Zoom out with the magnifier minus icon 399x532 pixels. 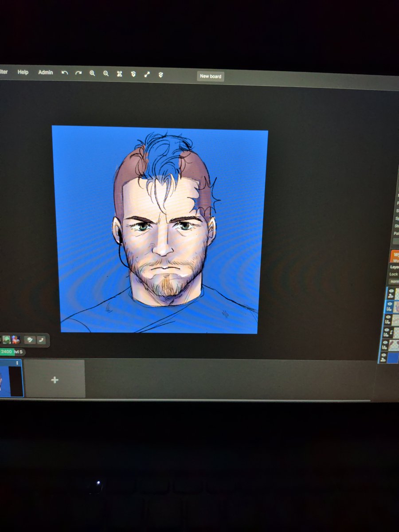click(x=106, y=74)
